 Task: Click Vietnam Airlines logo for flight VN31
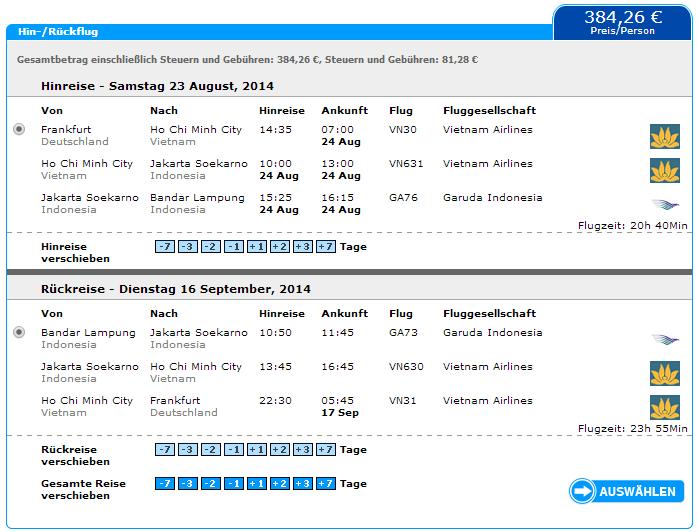point(665,407)
